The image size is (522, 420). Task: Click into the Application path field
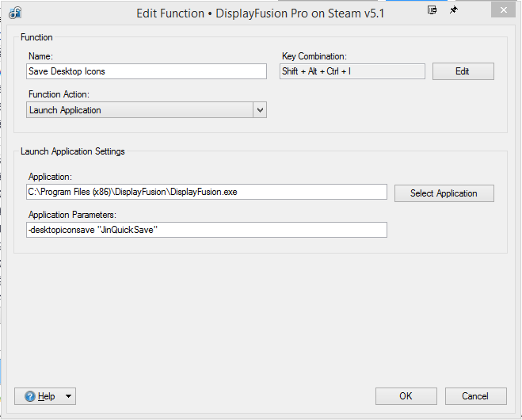[206, 192]
